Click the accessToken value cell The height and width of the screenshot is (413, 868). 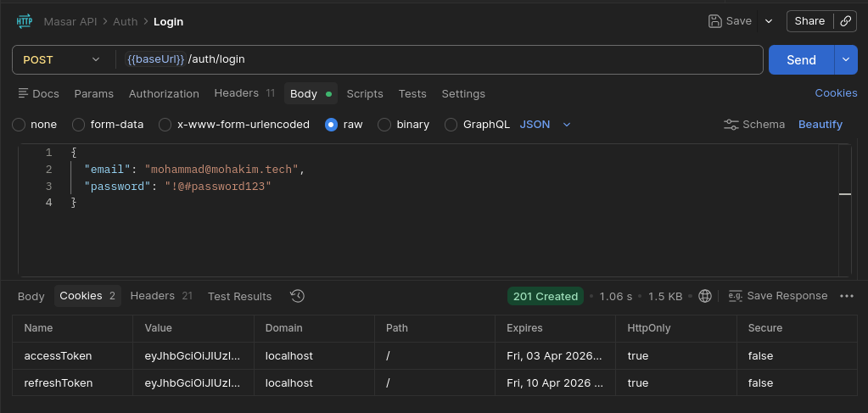click(193, 356)
